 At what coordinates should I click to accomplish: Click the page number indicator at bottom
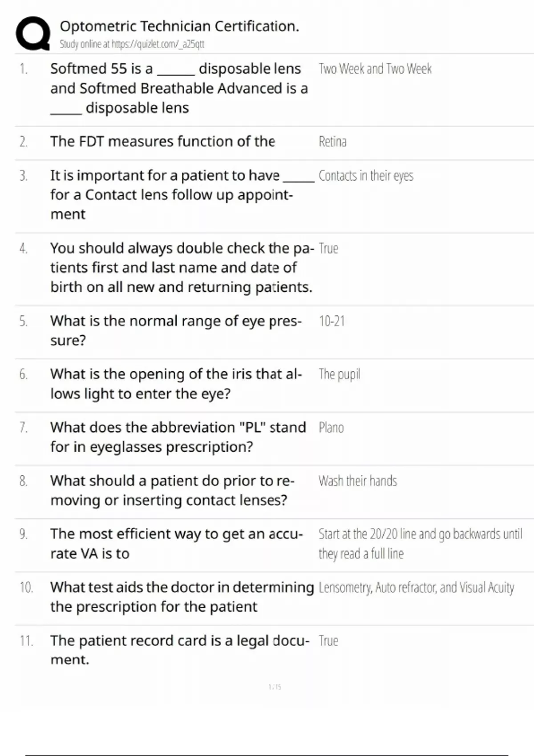point(275,687)
